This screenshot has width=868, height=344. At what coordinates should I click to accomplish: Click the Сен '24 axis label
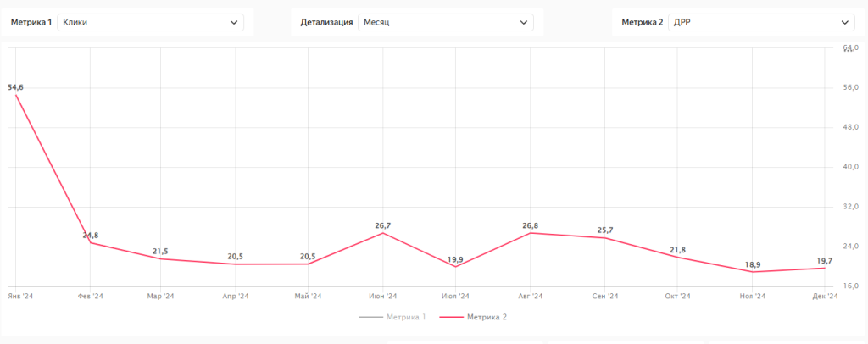(x=604, y=296)
